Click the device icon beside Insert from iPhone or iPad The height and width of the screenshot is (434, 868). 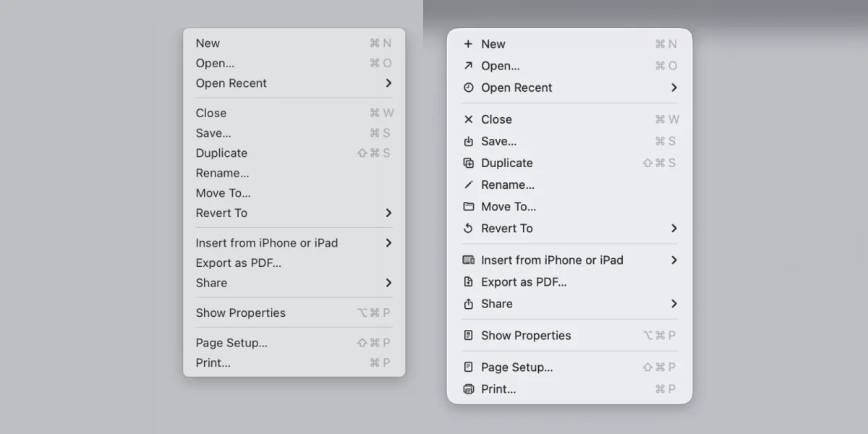469,260
